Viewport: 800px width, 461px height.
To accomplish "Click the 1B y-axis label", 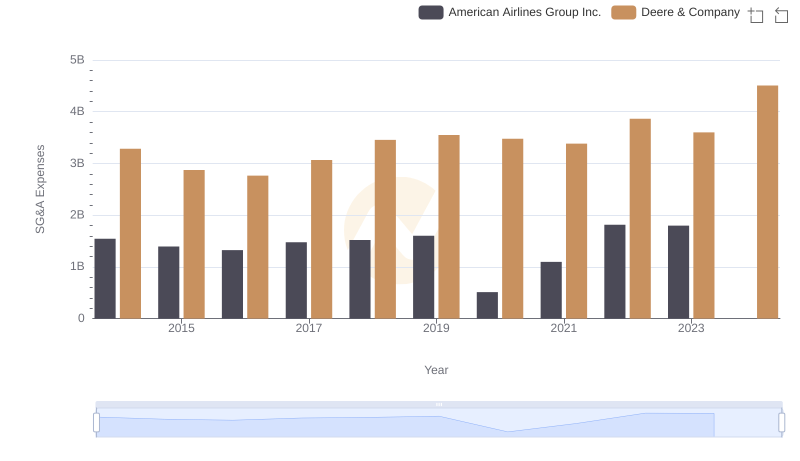I will tap(77, 266).
